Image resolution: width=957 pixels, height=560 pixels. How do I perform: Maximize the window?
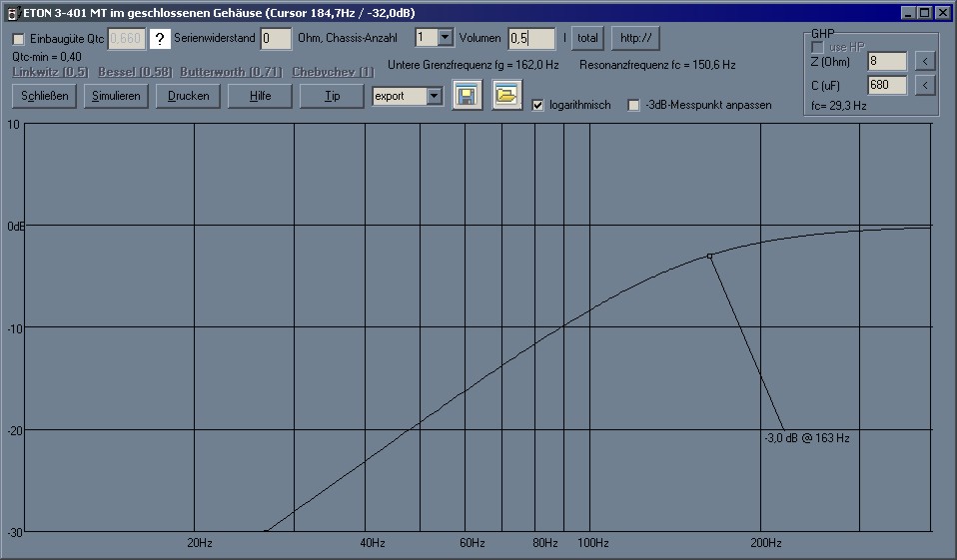point(924,13)
